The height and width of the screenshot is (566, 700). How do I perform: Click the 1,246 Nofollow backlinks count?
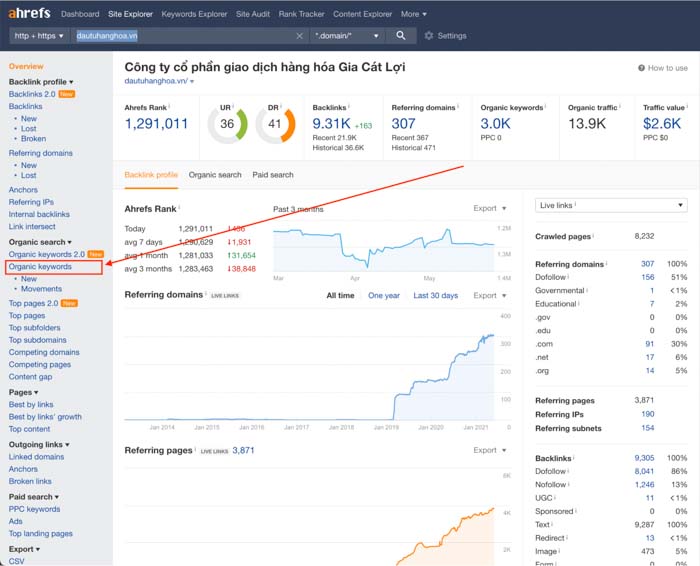644,485
